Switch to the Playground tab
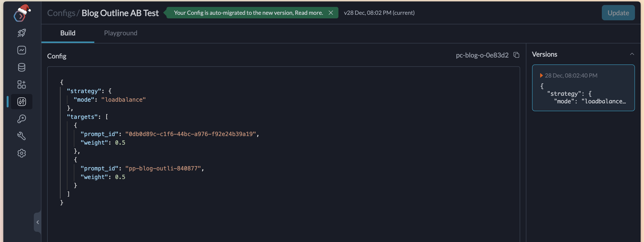The image size is (644, 242). [121, 33]
